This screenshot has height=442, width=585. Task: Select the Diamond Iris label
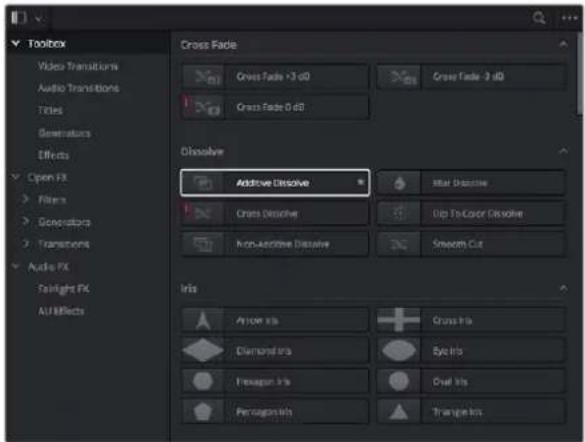263,351
